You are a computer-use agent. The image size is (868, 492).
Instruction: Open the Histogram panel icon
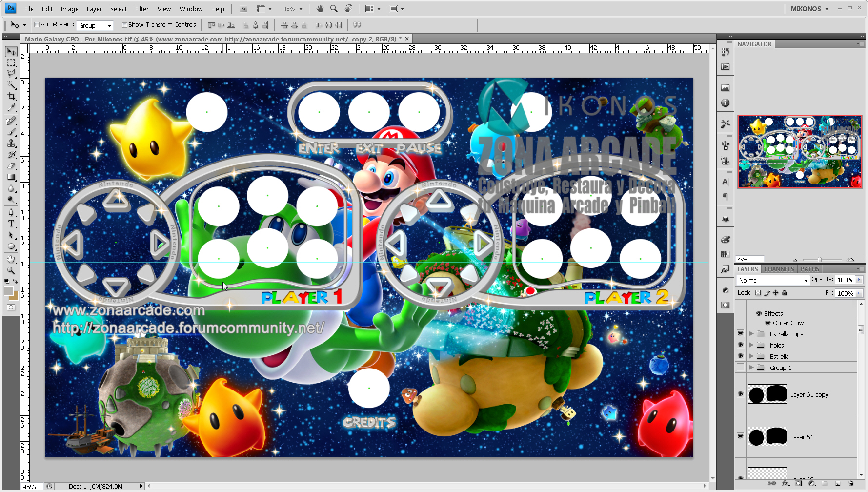(x=726, y=88)
